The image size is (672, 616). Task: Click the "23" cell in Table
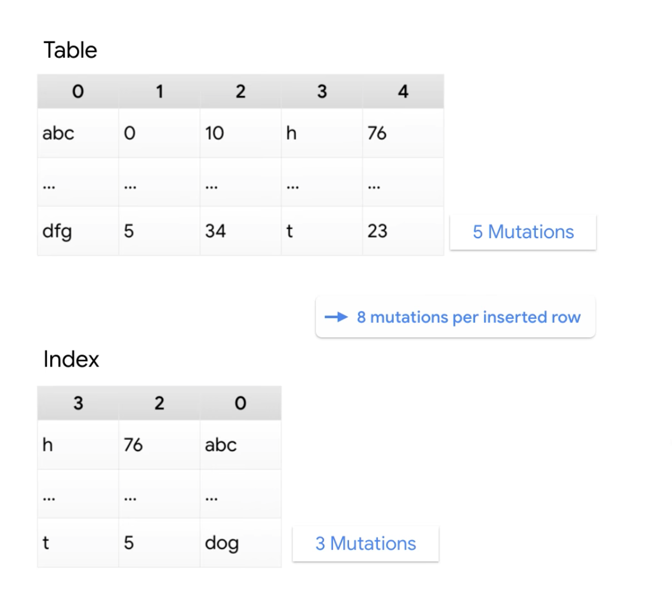point(377,231)
